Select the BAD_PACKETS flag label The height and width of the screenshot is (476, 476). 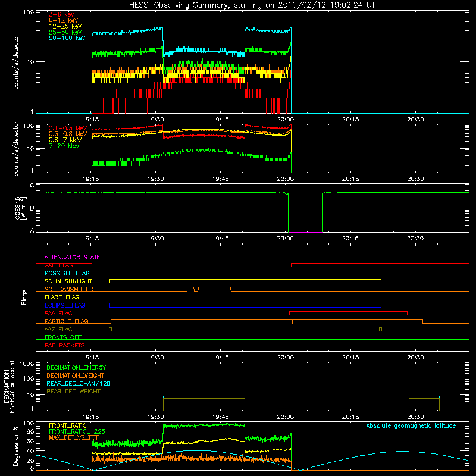(x=65, y=345)
